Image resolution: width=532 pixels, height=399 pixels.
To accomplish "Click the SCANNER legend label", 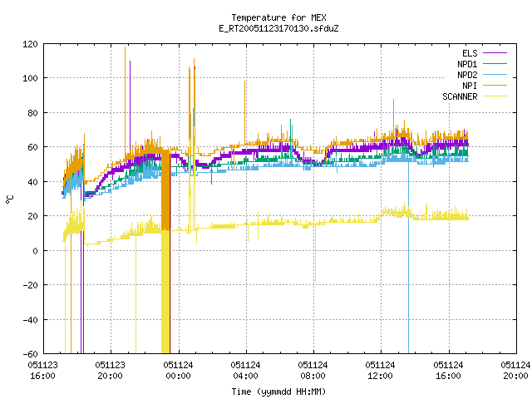I will click(460, 96).
